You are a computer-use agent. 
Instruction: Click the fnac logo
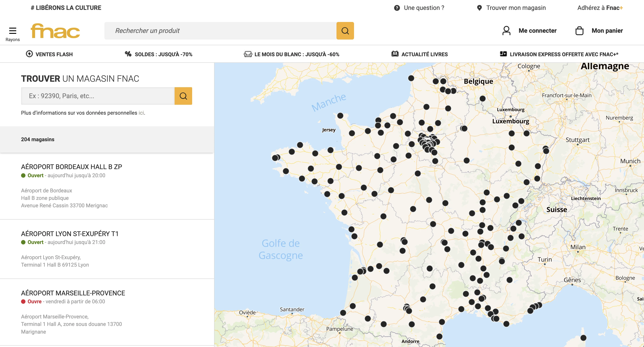click(x=55, y=31)
